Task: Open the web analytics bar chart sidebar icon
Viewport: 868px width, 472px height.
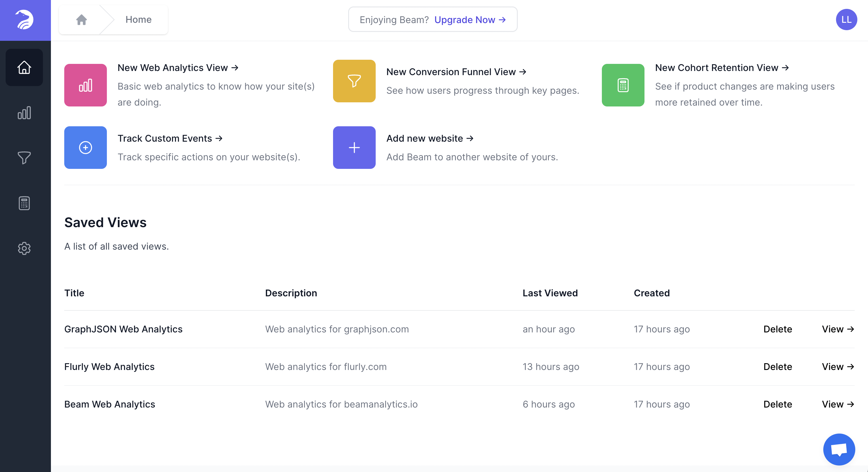Action: 24,113
